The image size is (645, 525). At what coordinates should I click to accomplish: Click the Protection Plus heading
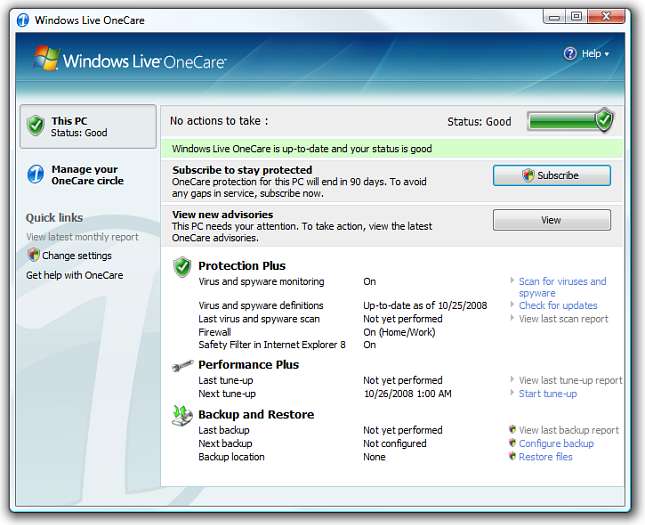[x=242, y=266]
